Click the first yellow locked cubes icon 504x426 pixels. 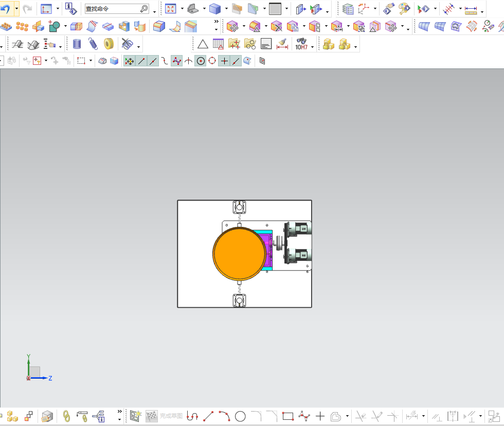(x=329, y=44)
